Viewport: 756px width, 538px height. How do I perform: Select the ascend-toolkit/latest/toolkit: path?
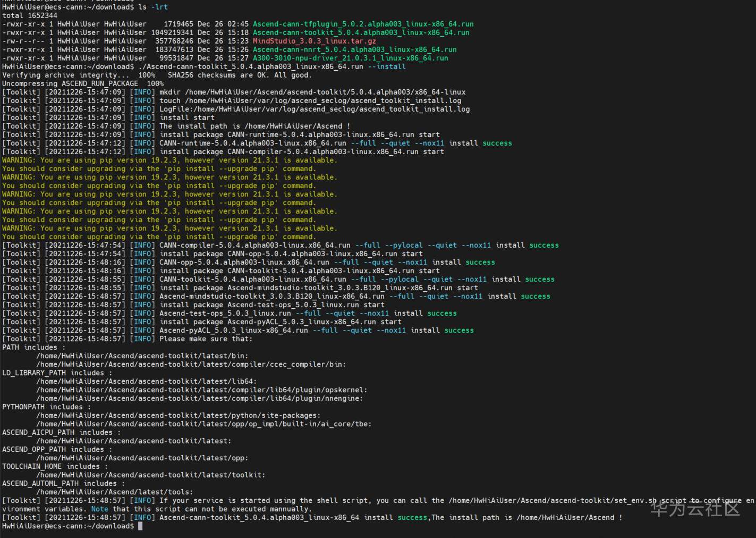click(x=151, y=475)
